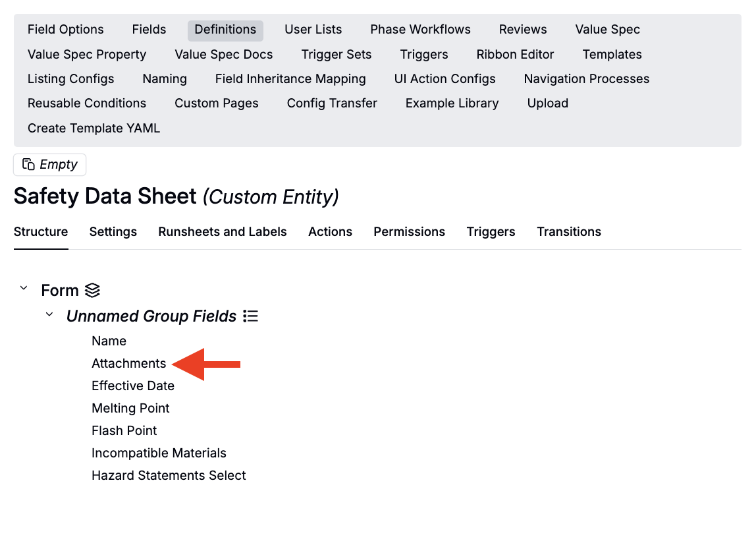756x551 pixels.
Task: Select the Hazard Statements Select field
Action: pyautogui.click(x=169, y=475)
